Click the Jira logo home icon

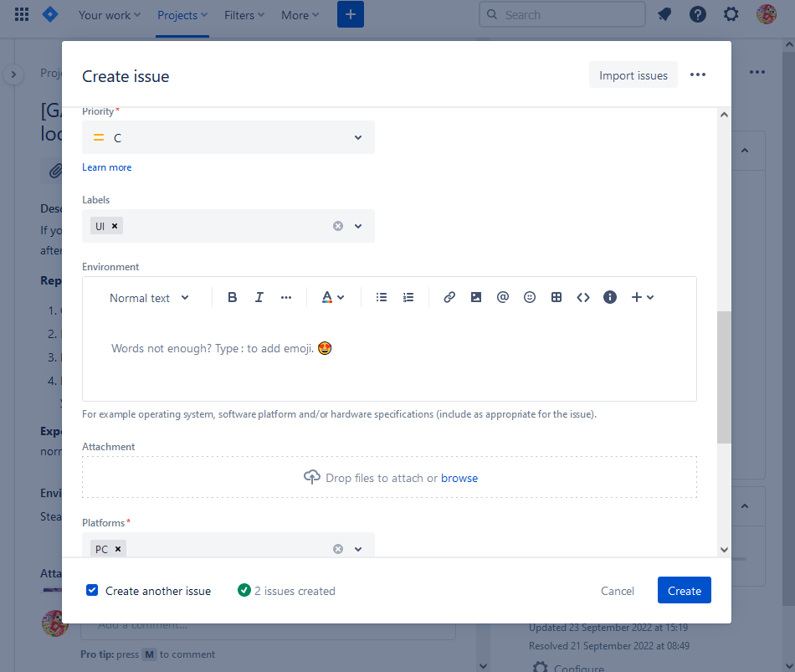coord(49,14)
